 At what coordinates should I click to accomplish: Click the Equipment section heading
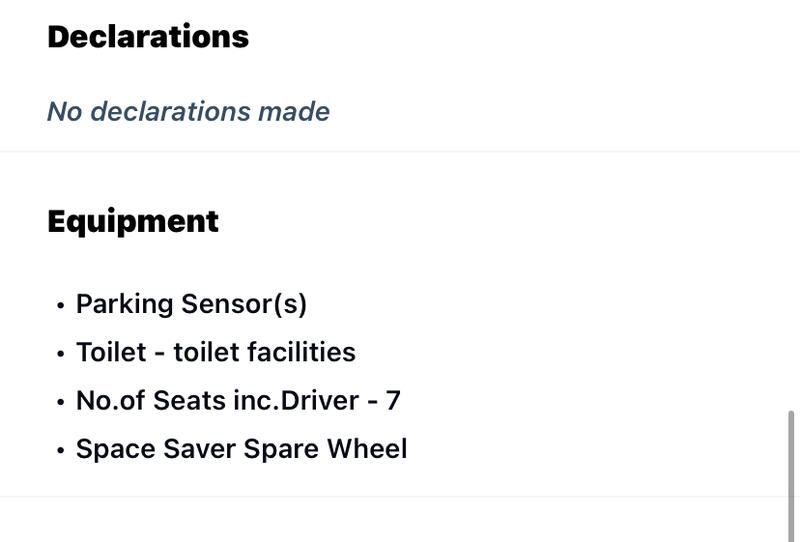[x=133, y=222]
